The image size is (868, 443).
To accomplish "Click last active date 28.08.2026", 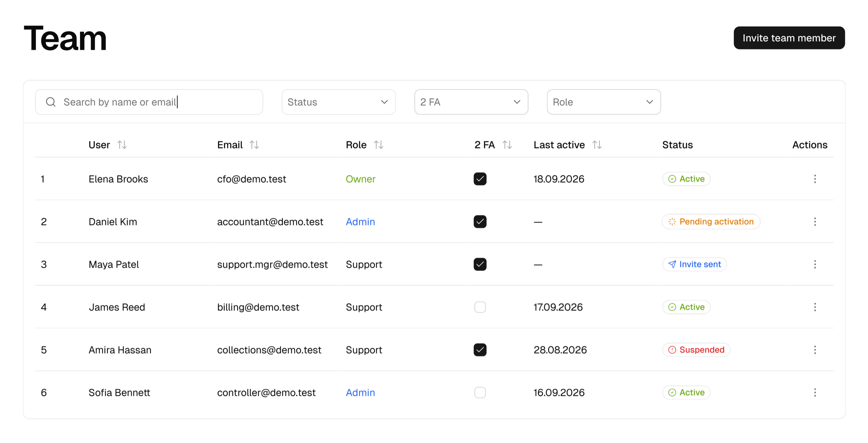I will pos(560,350).
